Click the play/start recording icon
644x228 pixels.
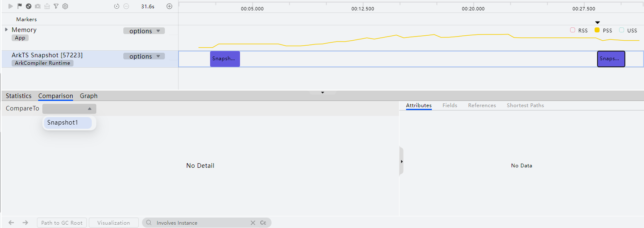tap(10, 6)
